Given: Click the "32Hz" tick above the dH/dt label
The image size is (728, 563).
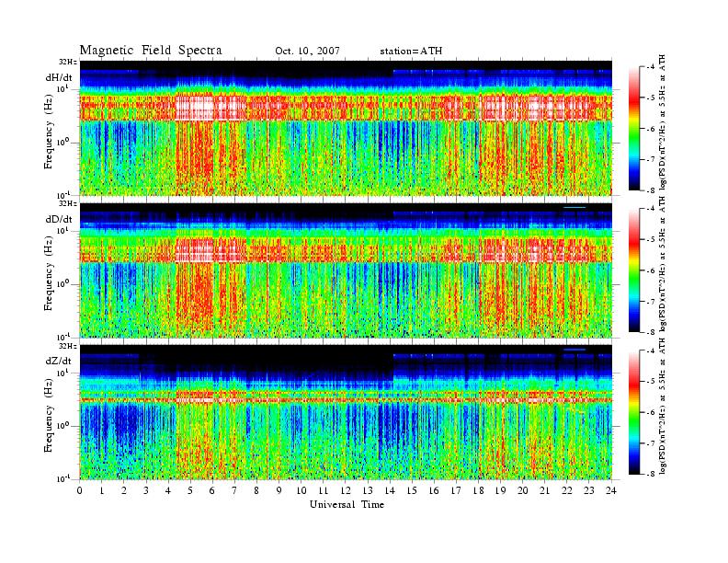Looking at the screenshot, I should pos(68,62).
